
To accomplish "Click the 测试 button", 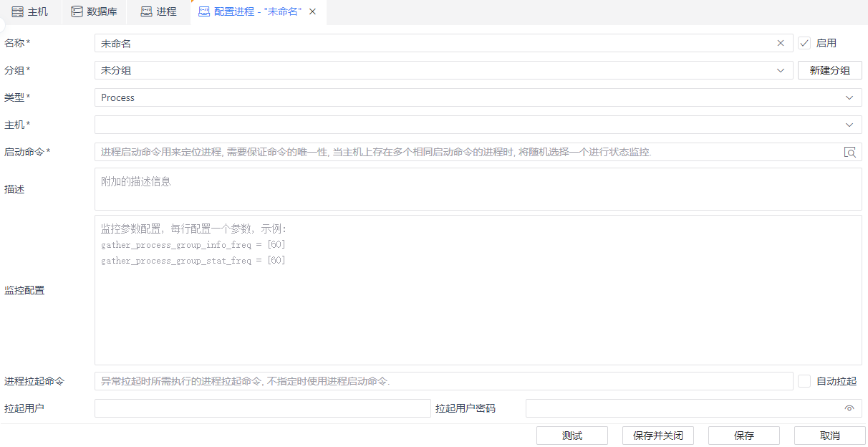I will point(572,436).
